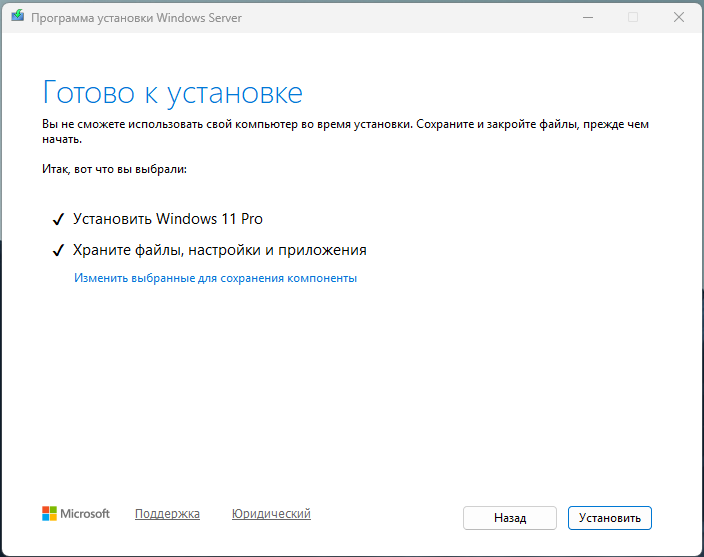Click checkmark beside Установить Windows 11 Pro

click(56, 219)
